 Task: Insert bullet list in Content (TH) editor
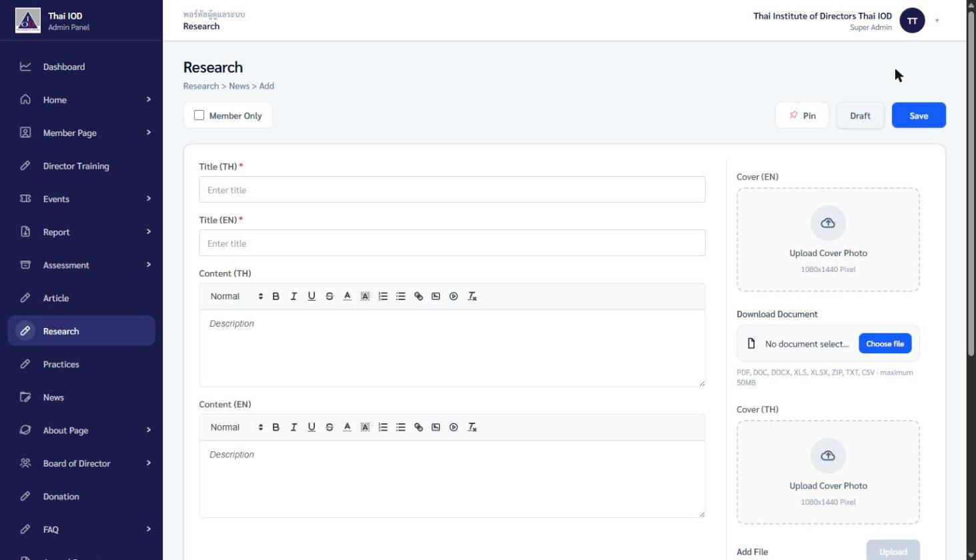400,296
